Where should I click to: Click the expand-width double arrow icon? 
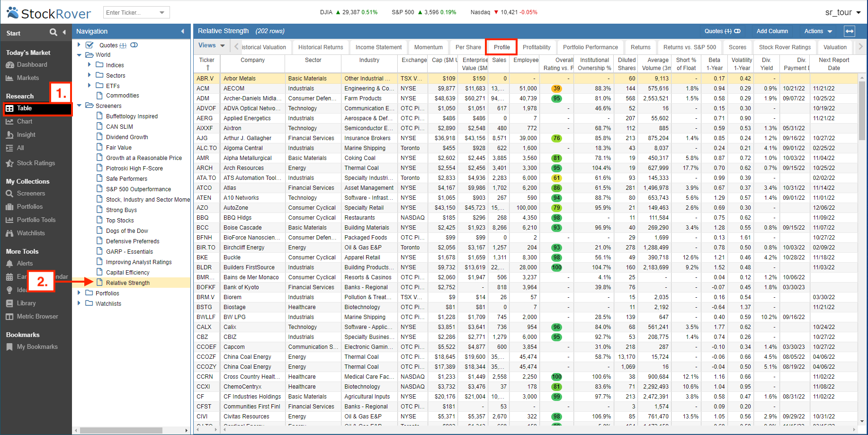[x=850, y=31]
